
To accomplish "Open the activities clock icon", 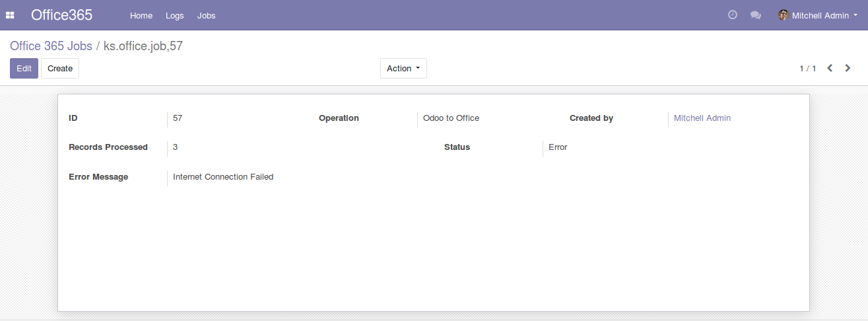I will 732,15.
